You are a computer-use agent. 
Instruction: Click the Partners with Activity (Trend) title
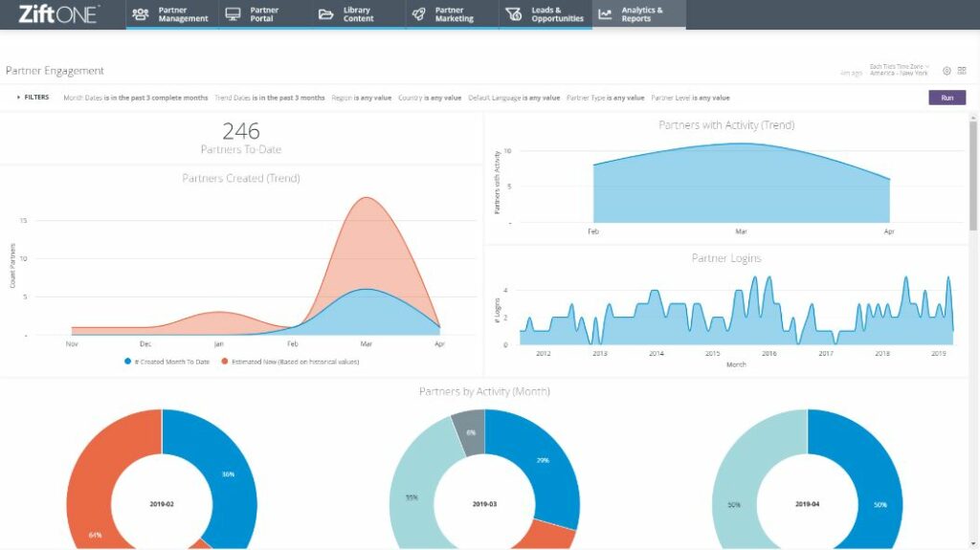pyautogui.click(x=726, y=125)
